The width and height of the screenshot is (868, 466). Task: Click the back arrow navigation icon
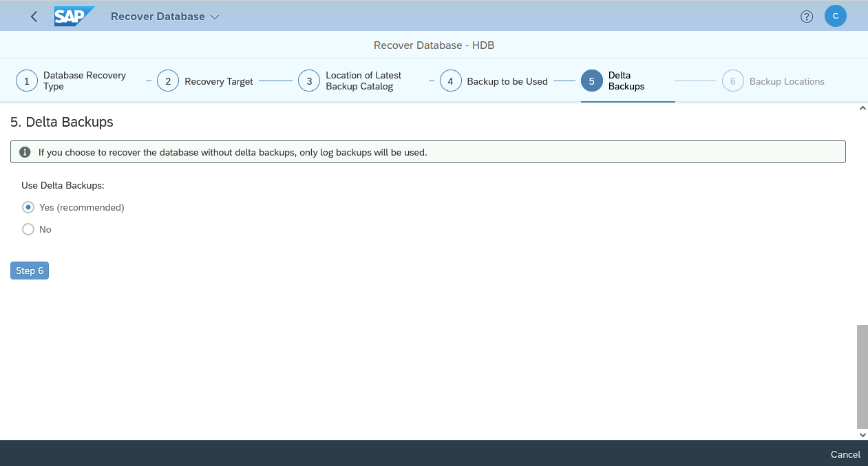tap(34, 17)
